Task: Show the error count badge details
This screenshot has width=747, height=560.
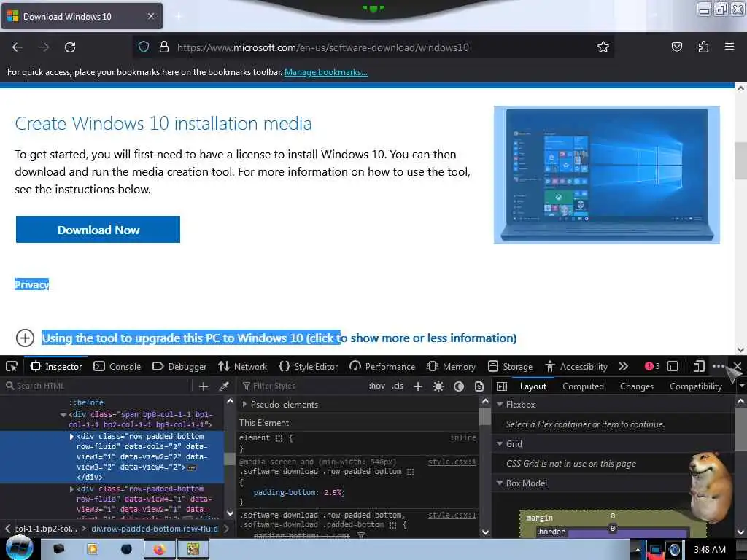Action: click(x=652, y=366)
